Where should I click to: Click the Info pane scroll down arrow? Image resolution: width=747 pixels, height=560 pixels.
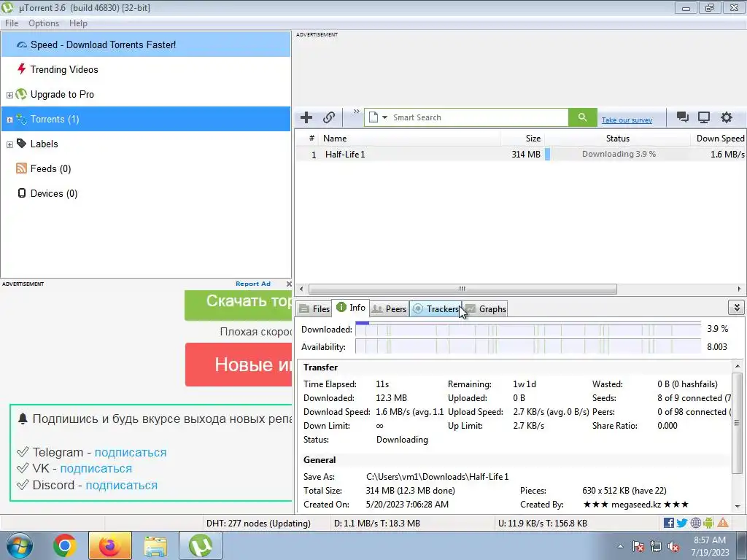(738, 507)
